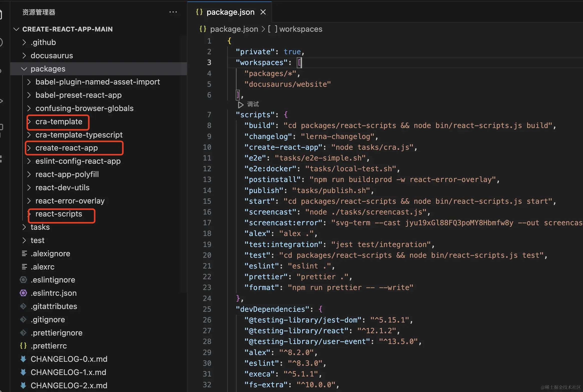This screenshot has width=583, height=392.
Task: Click the CHANGELOG-0.x.md markdown arrow icon
Action: [23, 359]
